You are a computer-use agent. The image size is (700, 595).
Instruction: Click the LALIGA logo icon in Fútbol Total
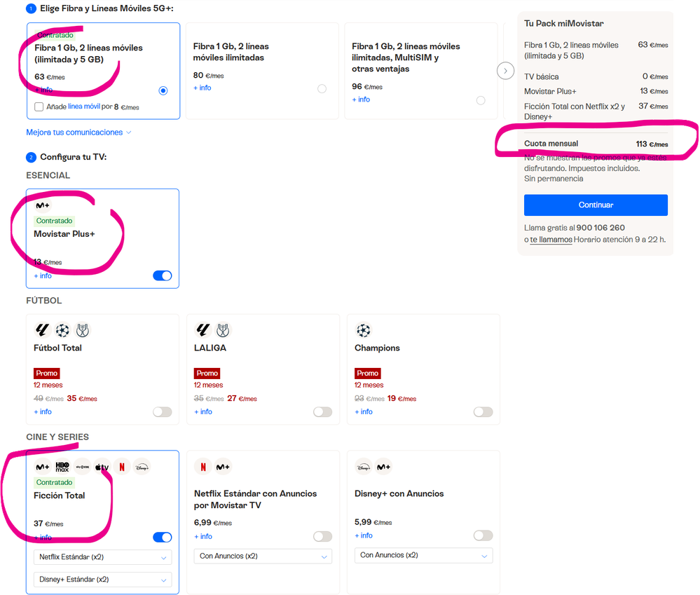pyautogui.click(x=43, y=330)
